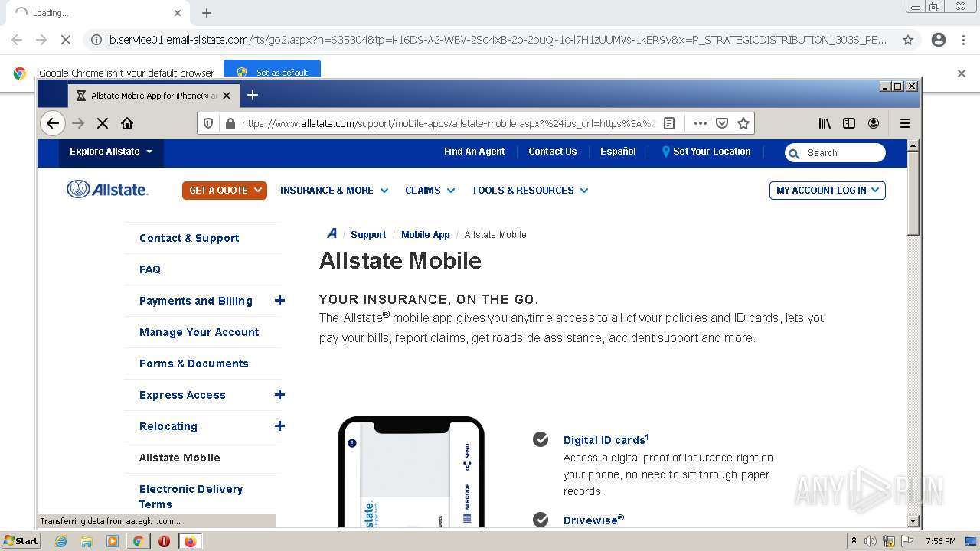Viewport: 980px width, 551px height.
Task: Open Chrome profile avatar icon
Action: point(939,40)
